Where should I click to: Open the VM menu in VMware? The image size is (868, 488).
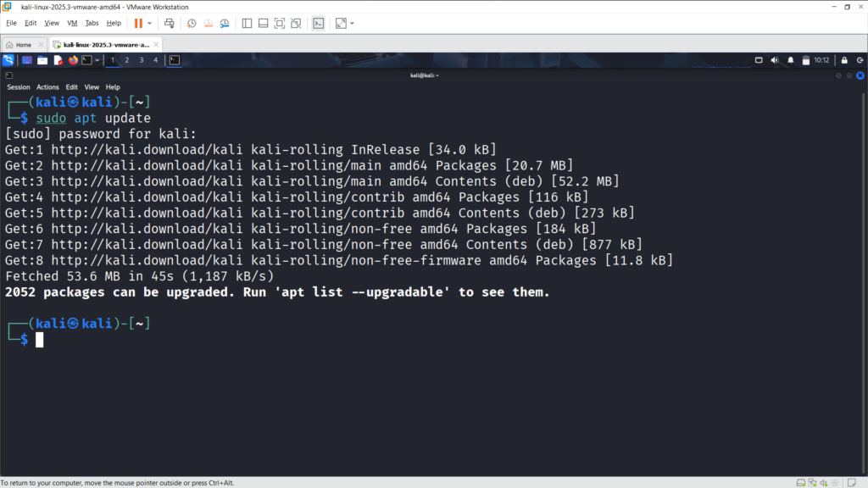(71, 23)
